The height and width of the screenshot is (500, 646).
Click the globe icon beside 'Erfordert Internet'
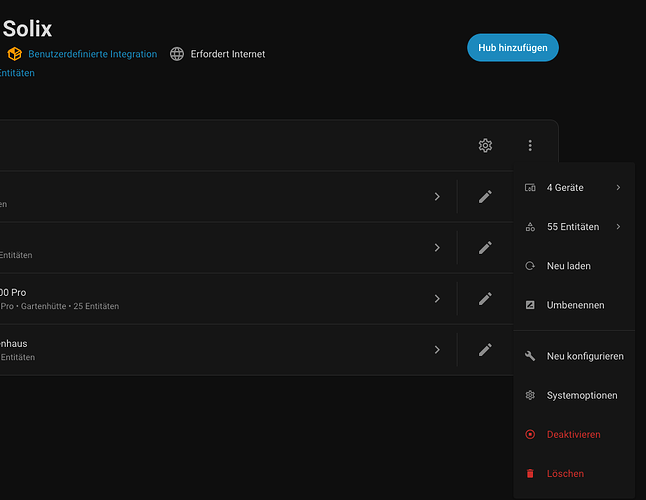click(x=177, y=54)
